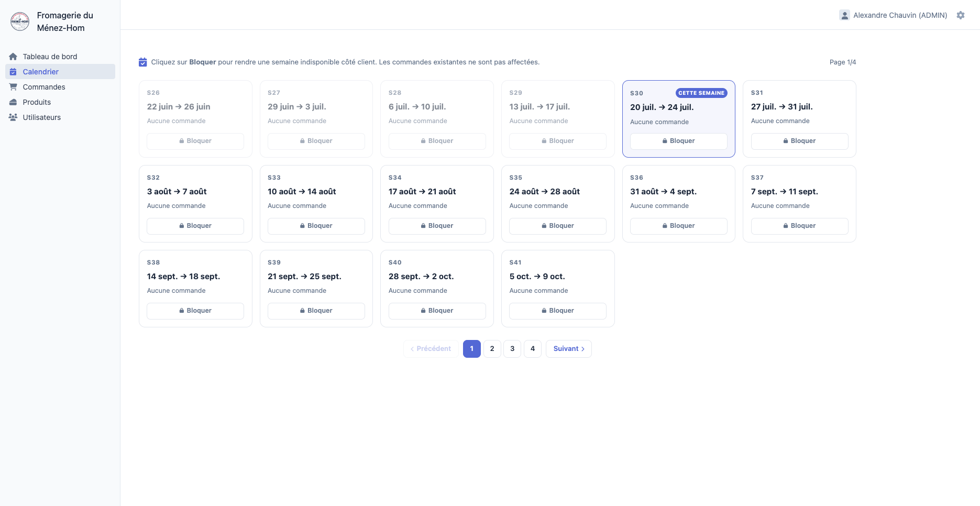Click the Utilisateurs people icon
The height and width of the screenshot is (506, 980).
click(13, 117)
